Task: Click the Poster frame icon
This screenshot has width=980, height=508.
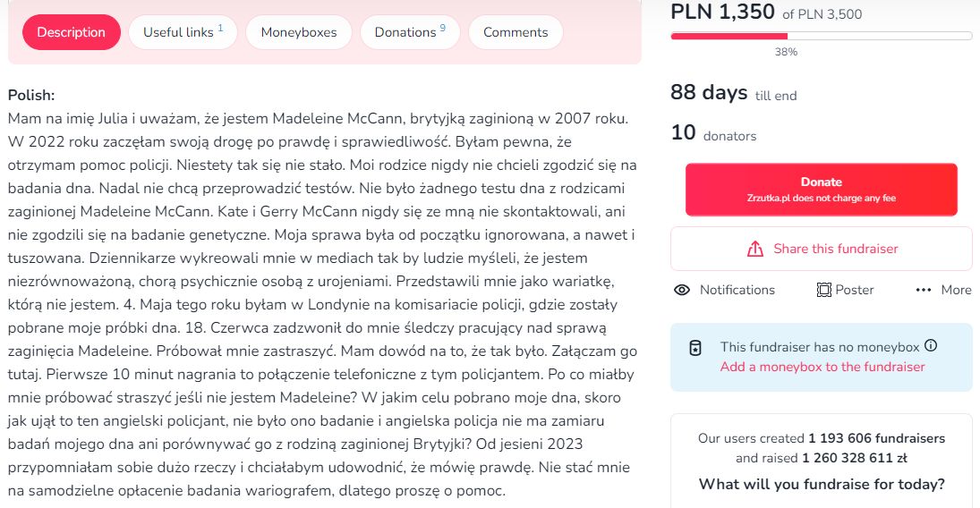Action: pyautogui.click(x=824, y=290)
